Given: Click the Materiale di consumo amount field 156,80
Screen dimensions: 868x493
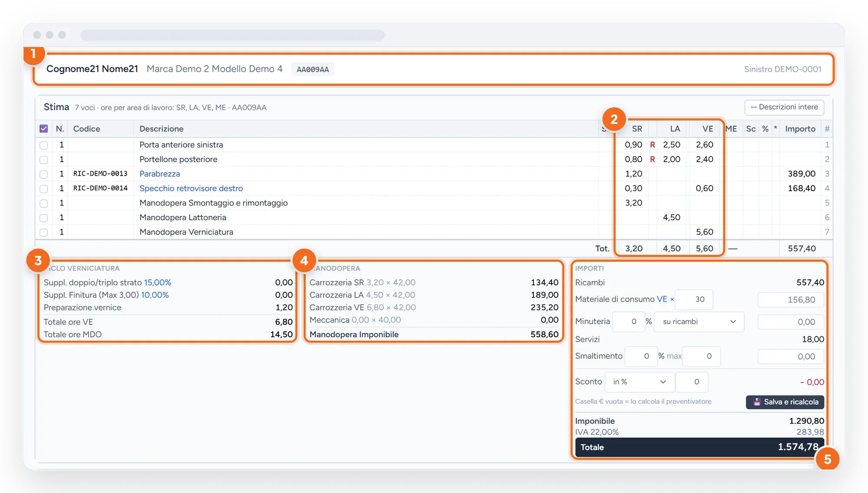Looking at the screenshot, I should pos(791,300).
